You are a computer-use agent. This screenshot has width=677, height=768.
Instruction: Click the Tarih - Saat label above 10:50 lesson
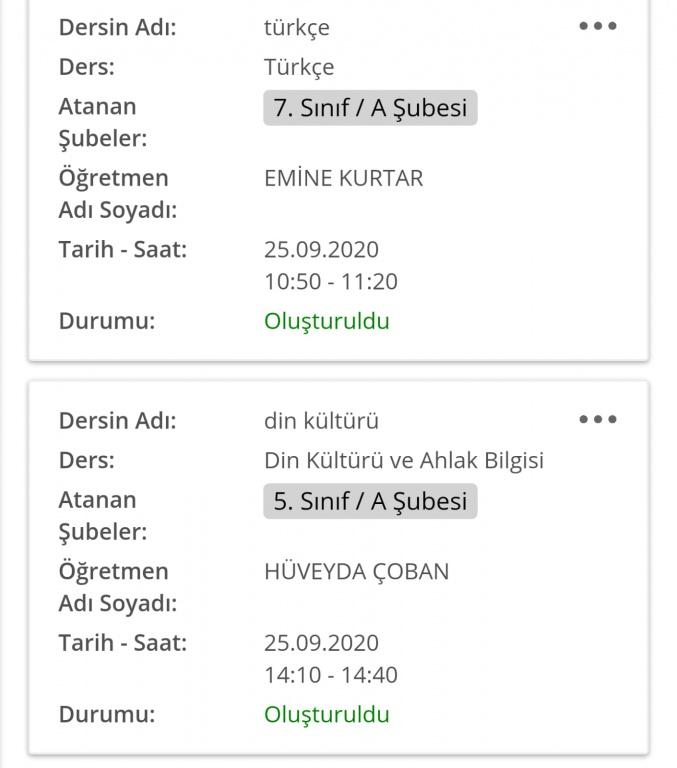122,249
